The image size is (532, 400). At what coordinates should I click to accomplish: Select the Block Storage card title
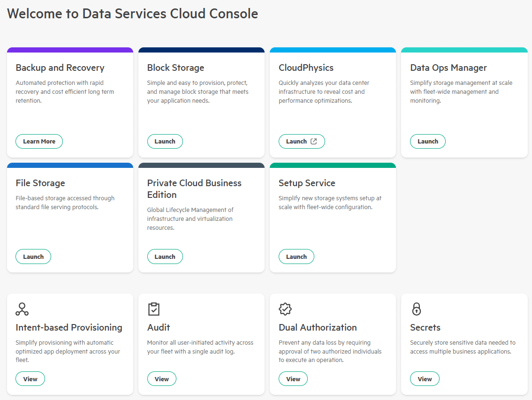tap(175, 68)
